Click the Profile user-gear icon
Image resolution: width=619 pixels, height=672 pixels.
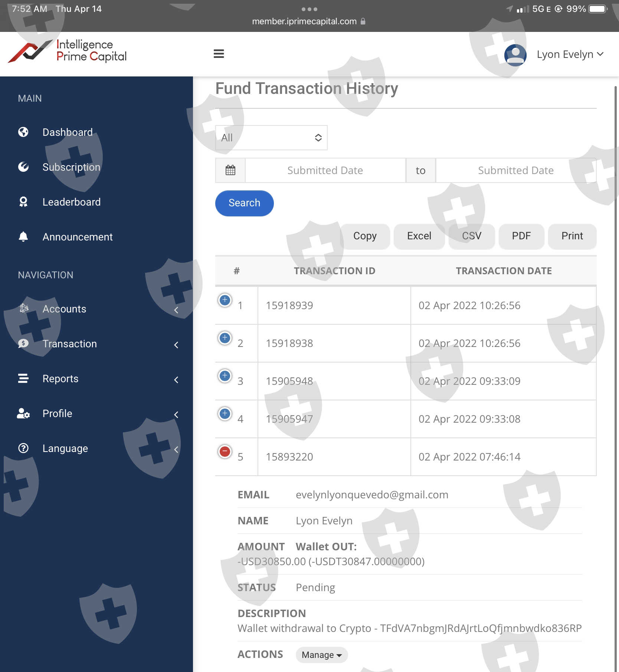(23, 413)
